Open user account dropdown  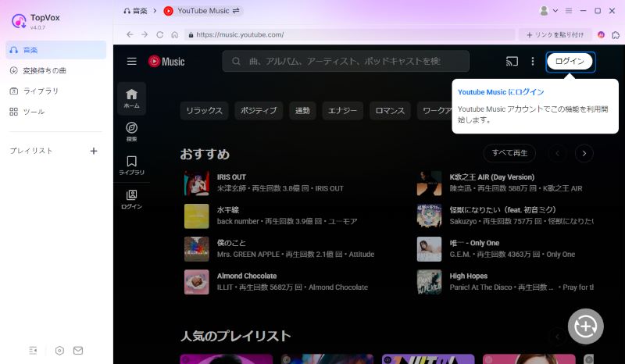pyautogui.click(x=548, y=11)
